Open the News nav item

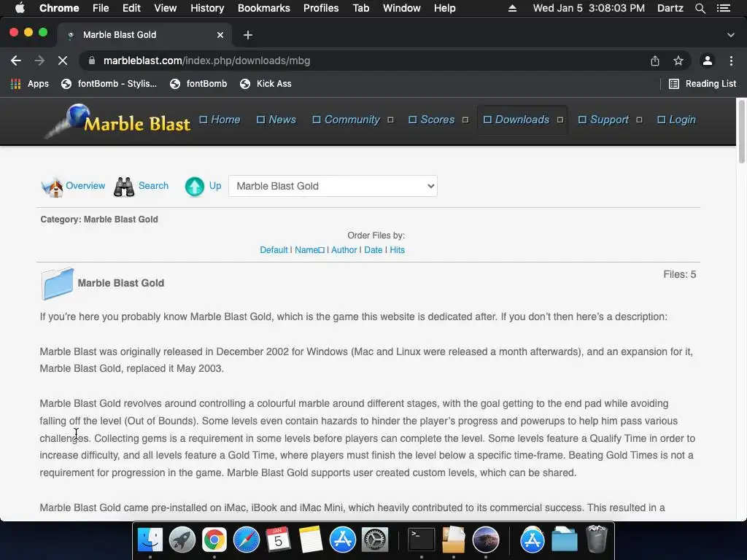[x=276, y=120]
